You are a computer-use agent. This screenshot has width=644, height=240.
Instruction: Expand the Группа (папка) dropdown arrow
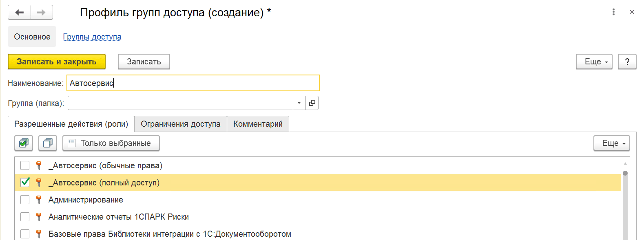click(299, 103)
